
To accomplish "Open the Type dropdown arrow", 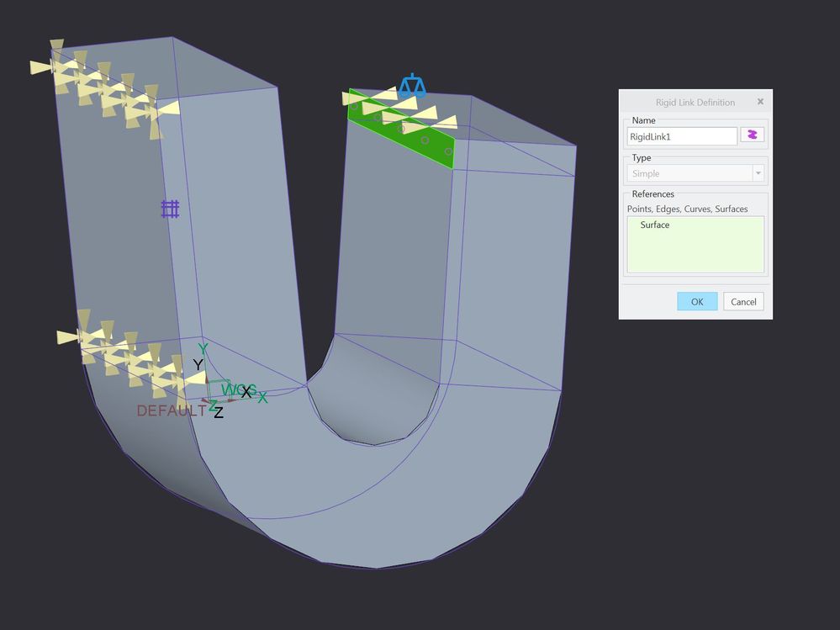I will [758, 173].
